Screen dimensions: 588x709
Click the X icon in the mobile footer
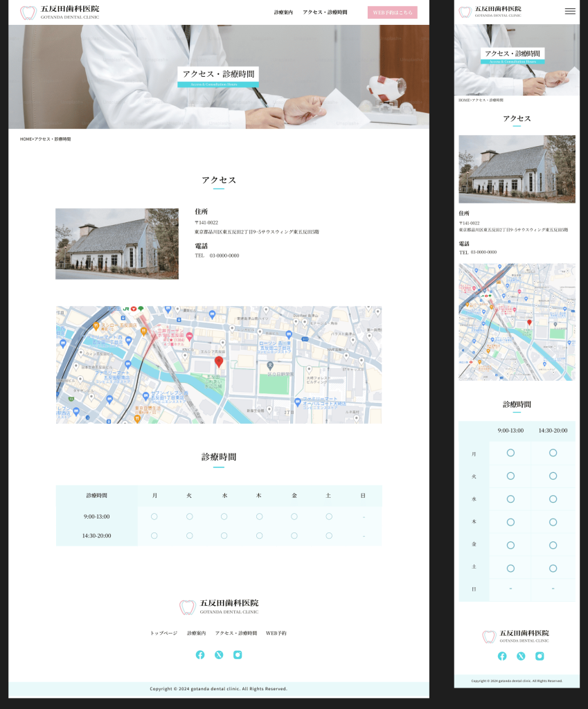pos(521,656)
